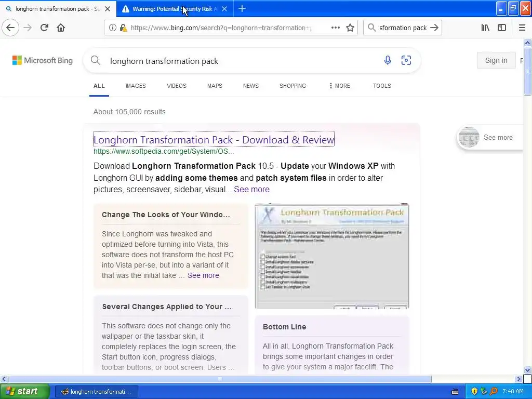Bookmark this page with the star
The height and width of the screenshot is (399, 532).
pos(350,28)
